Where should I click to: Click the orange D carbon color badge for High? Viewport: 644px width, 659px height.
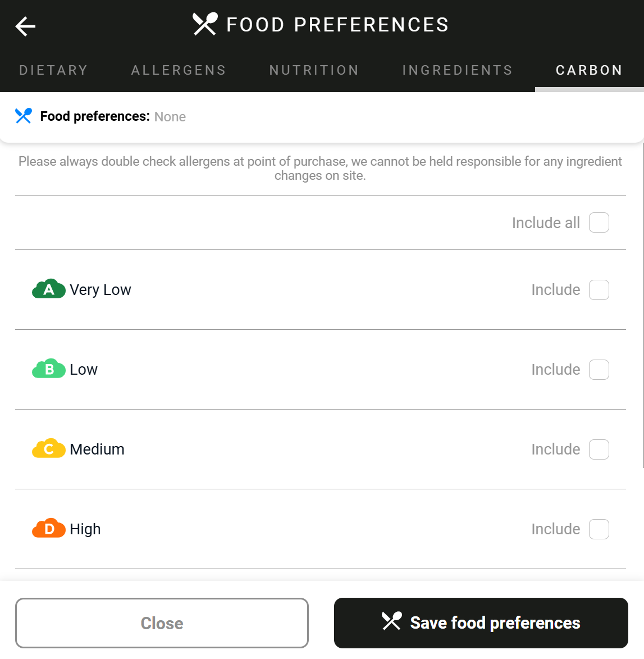click(x=48, y=528)
